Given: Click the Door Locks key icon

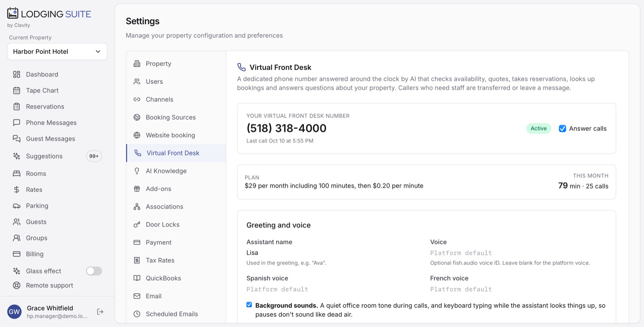Looking at the screenshot, I should 137,225.
